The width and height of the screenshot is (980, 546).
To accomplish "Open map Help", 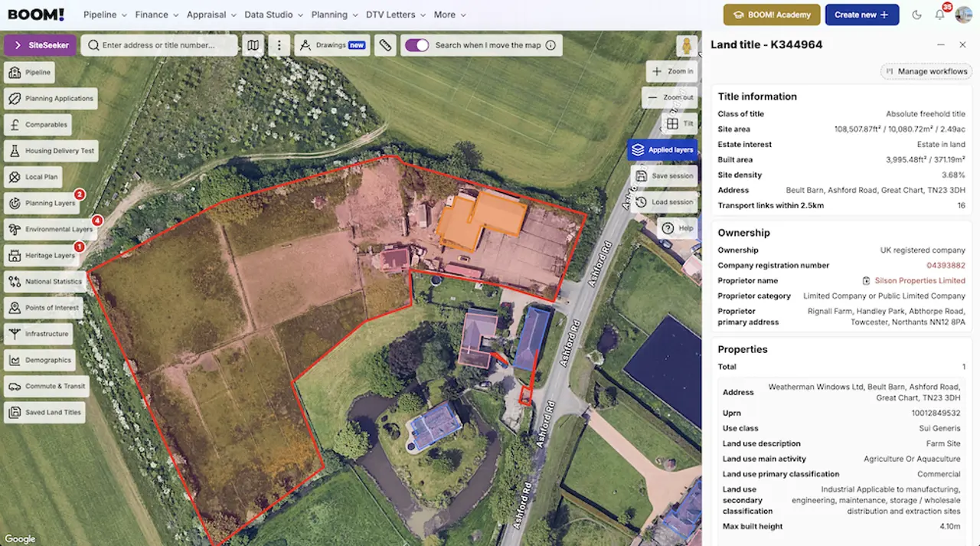I will pyautogui.click(x=678, y=228).
